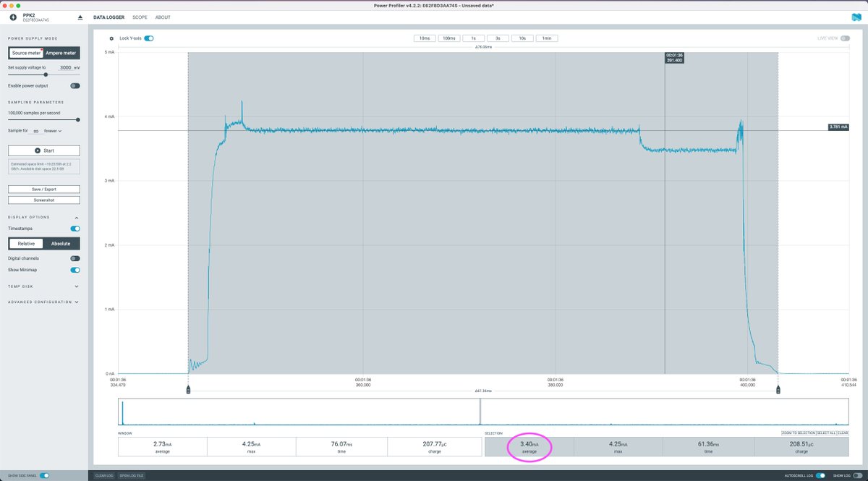Click the eject device icon
Image resolution: width=868 pixels, height=481 pixels.
tap(80, 17)
